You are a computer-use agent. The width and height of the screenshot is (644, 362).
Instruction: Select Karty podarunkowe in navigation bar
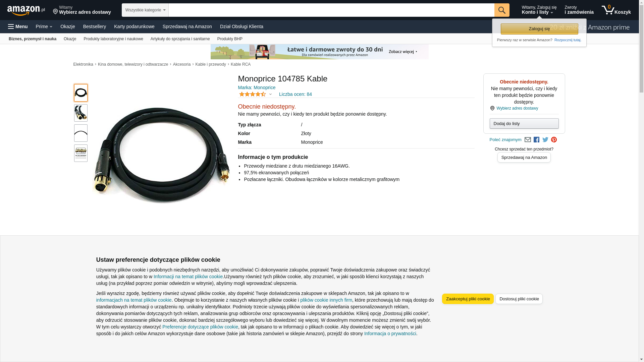134,26
